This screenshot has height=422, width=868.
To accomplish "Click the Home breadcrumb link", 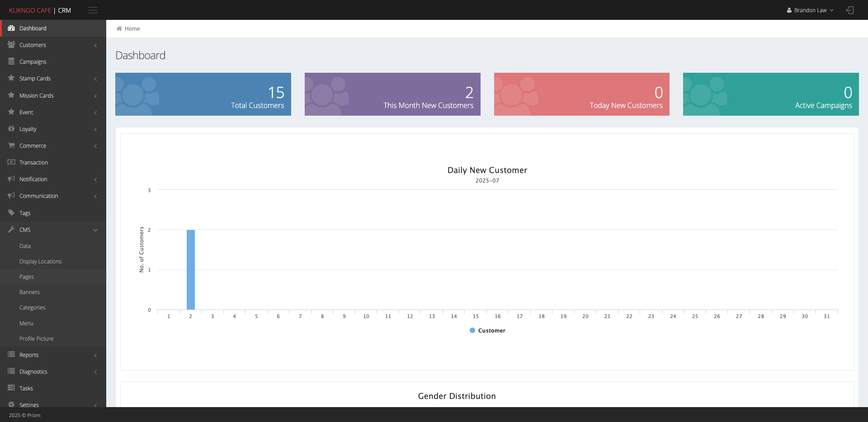I will [x=132, y=28].
